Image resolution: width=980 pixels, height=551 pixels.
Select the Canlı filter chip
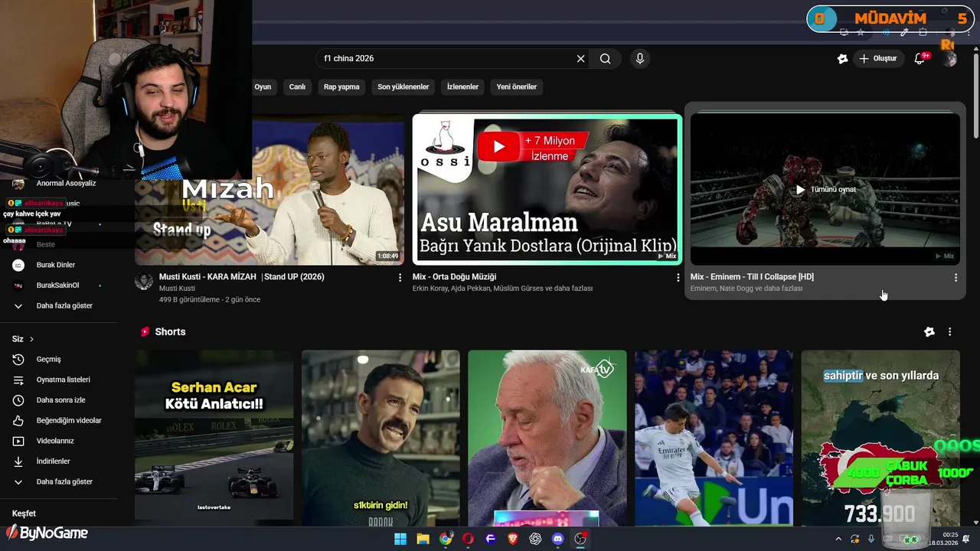297,87
